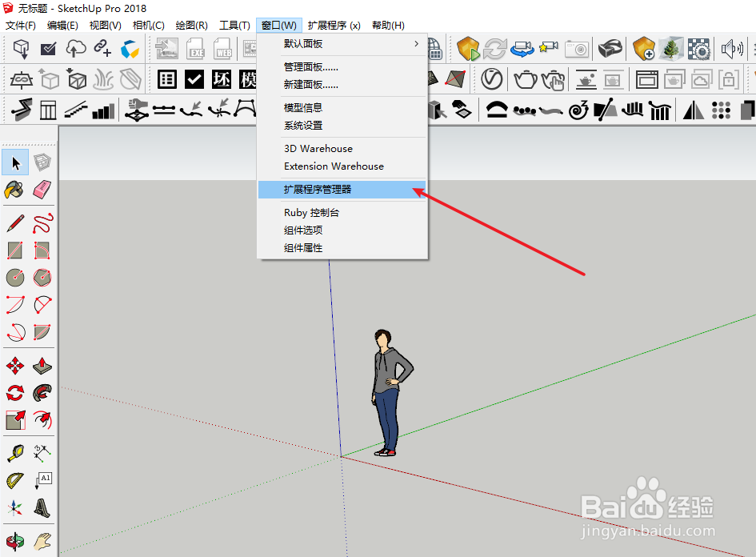
Task: Open 系统设置 preferences entry
Action: [342, 126]
